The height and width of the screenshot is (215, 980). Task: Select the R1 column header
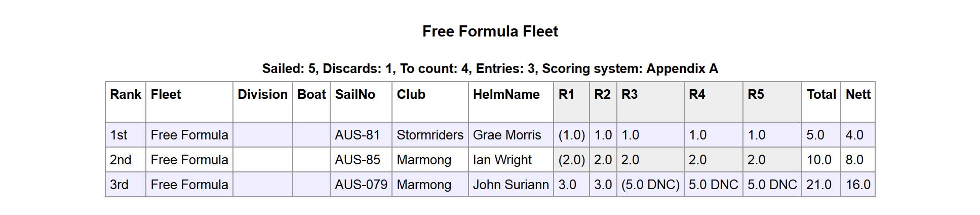tap(566, 95)
